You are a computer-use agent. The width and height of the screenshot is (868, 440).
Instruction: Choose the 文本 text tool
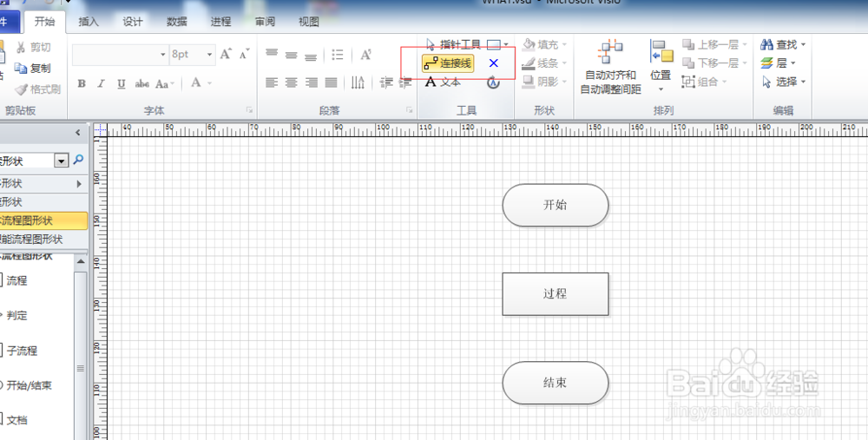click(443, 82)
